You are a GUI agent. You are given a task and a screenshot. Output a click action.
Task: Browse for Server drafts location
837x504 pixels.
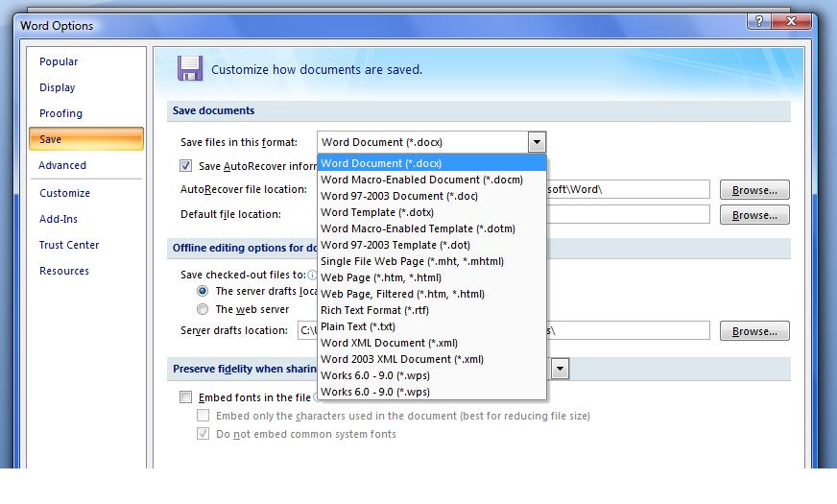[754, 331]
